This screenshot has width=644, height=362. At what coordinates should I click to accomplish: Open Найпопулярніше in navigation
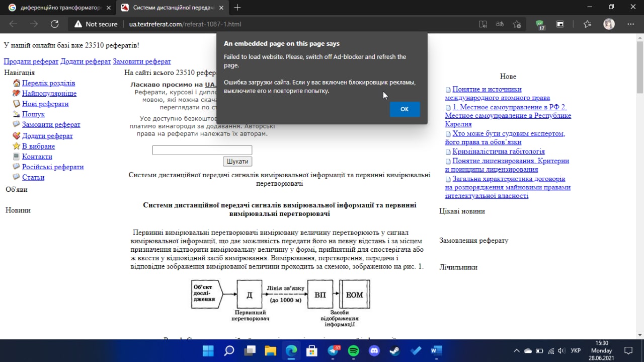pyautogui.click(x=49, y=94)
